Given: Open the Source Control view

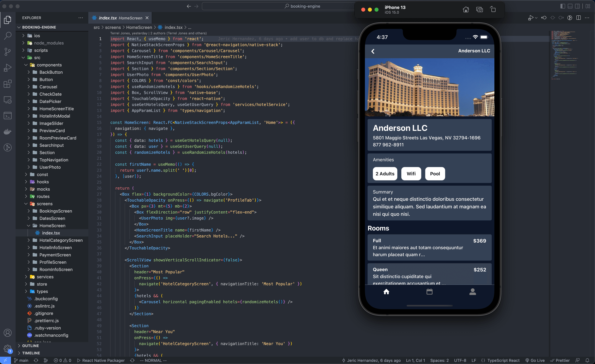Looking at the screenshot, I should [7, 52].
